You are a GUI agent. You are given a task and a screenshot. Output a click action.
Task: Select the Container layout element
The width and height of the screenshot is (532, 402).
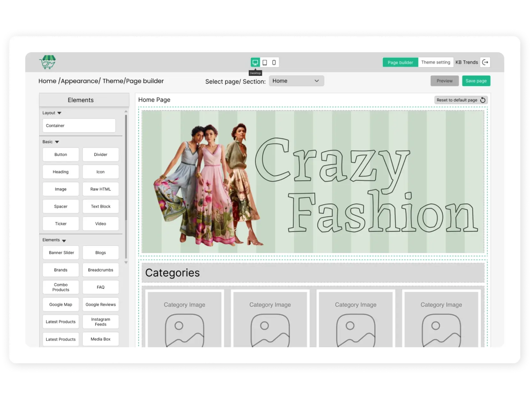79,126
